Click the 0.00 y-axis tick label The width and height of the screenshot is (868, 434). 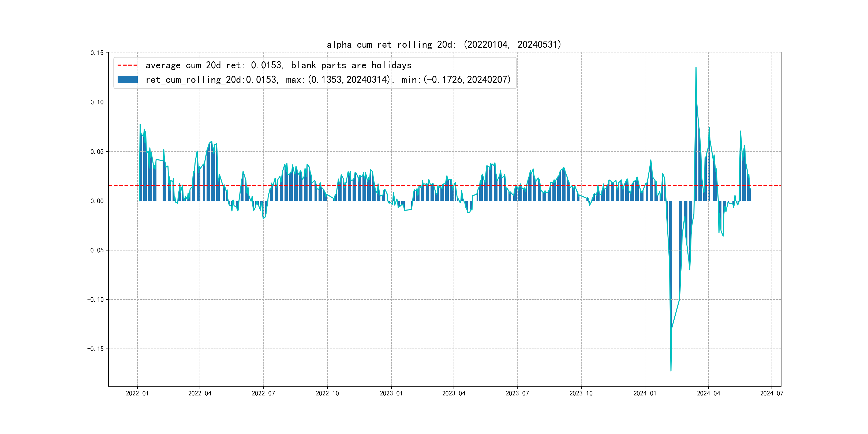point(97,201)
